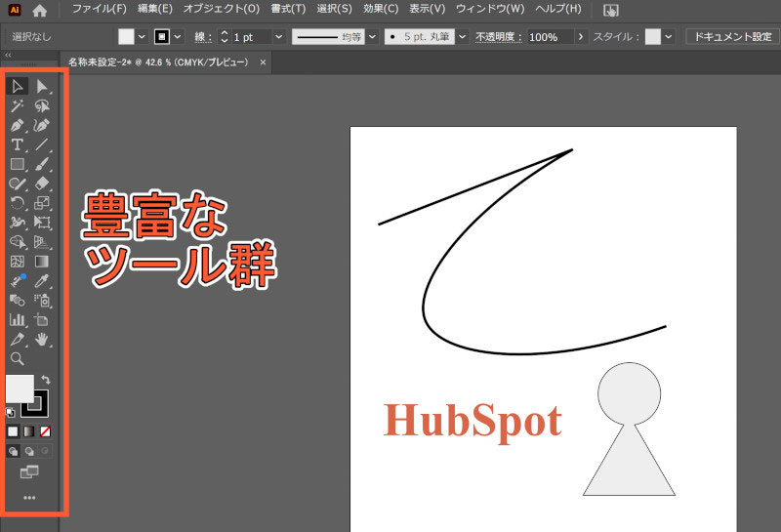The width and height of the screenshot is (781, 532).
Task: Pick the Rectangle tool
Action: [18, 164]
